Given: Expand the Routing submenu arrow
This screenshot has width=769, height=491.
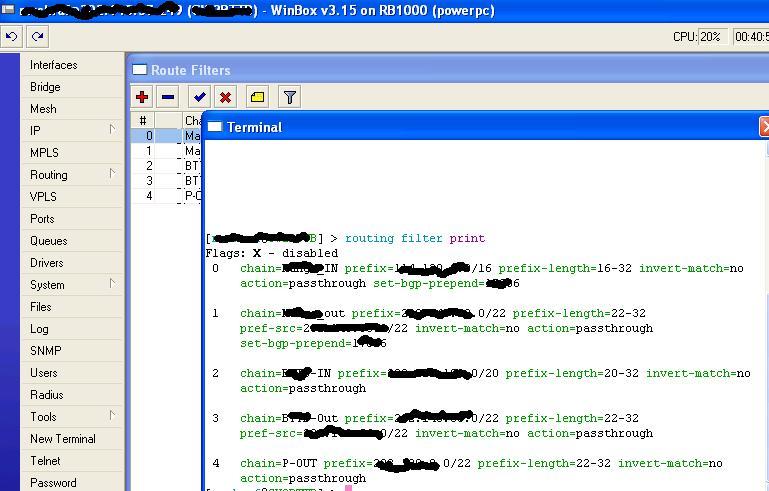Looking at the screenshot, I should point(112,173).
